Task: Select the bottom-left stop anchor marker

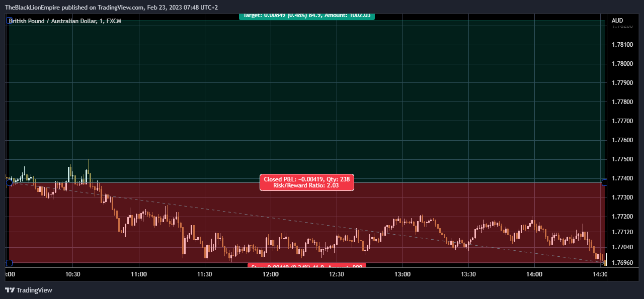Action: [10, 263]
